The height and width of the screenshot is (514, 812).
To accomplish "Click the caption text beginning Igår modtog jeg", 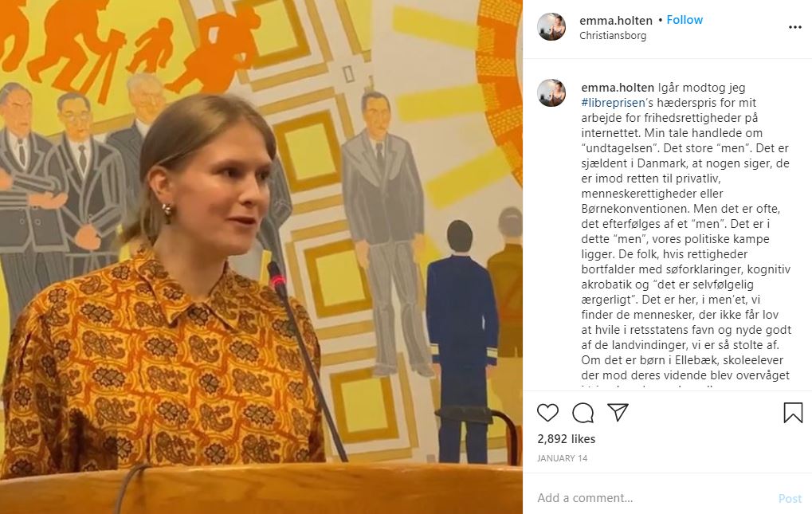I will 685,231.
